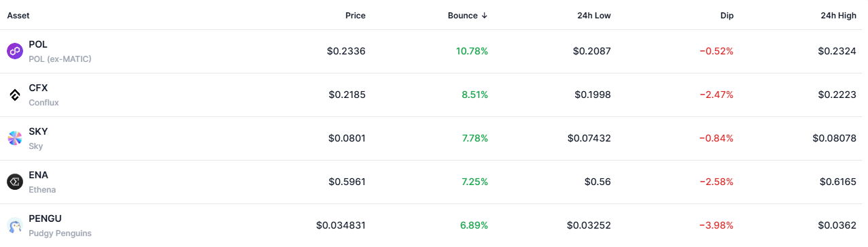Click the Conflux CFX logo icon

click(15, 95)
